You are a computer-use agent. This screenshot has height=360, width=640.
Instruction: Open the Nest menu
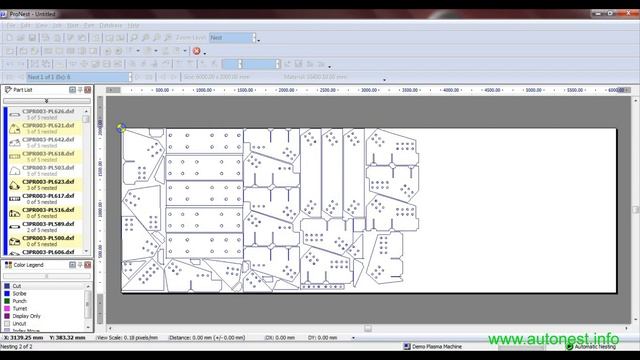click(x=73, y=25)
